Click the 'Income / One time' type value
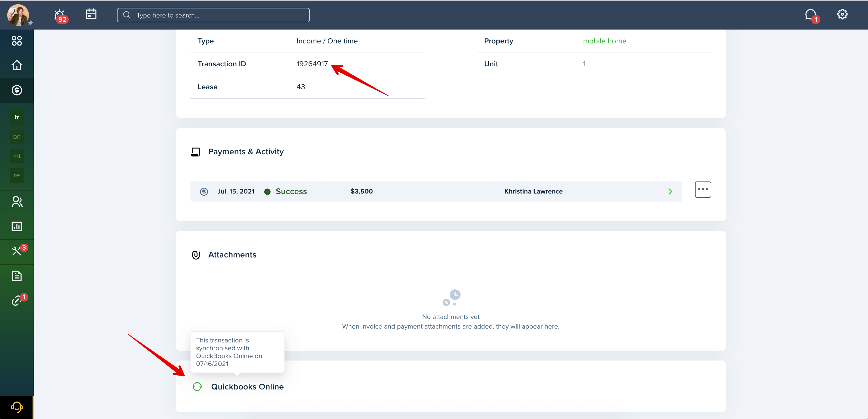The width and height of the screenshot is (868, 419). [327, 41]
